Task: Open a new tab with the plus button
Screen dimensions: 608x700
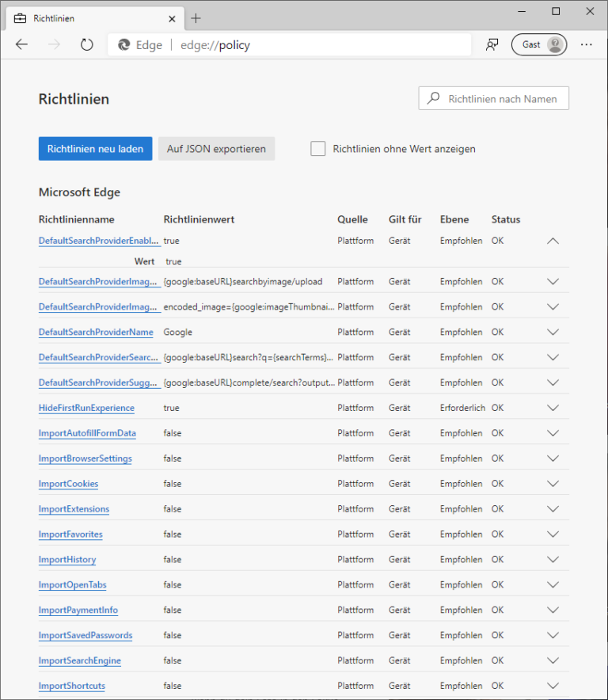Action: [195, 17]
